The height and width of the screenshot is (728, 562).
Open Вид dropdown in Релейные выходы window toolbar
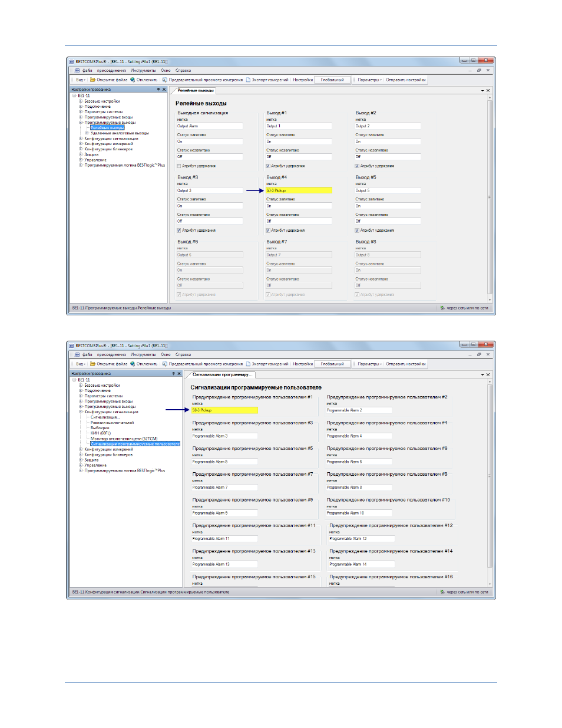(81, 80)
